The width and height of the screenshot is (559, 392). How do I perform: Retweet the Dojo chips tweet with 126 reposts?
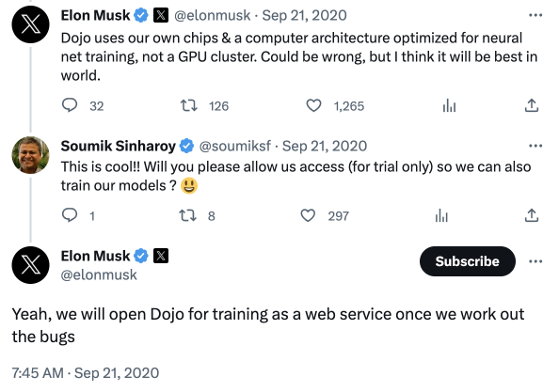coord(188,105)
